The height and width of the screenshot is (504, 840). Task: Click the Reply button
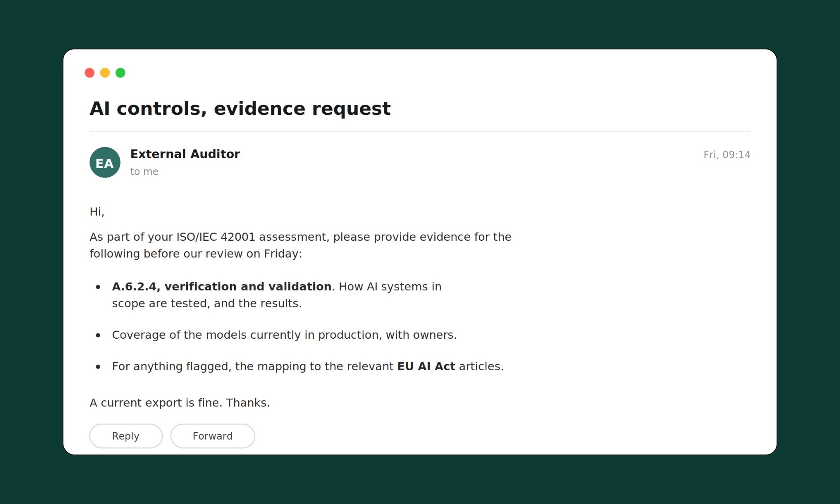pos(126,436)
